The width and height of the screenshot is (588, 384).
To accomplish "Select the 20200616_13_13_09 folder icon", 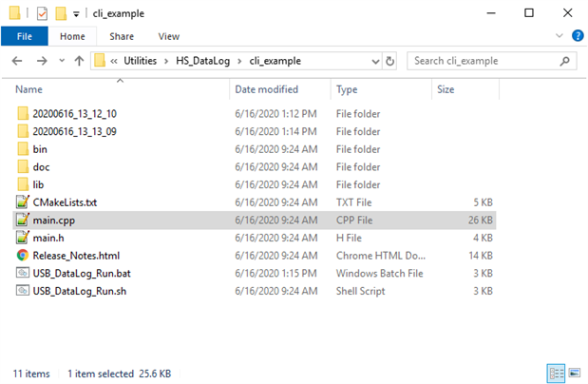I will click(x=23, y=131).
